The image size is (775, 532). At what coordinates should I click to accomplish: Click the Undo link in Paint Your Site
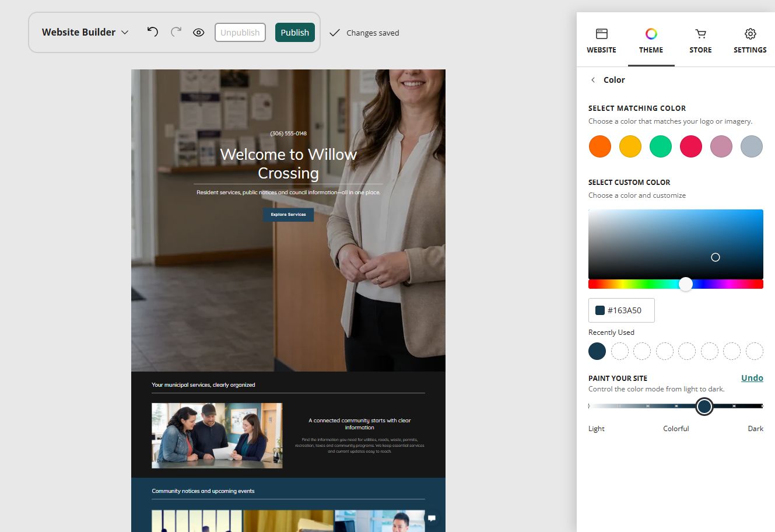click(x=752, y=378)
